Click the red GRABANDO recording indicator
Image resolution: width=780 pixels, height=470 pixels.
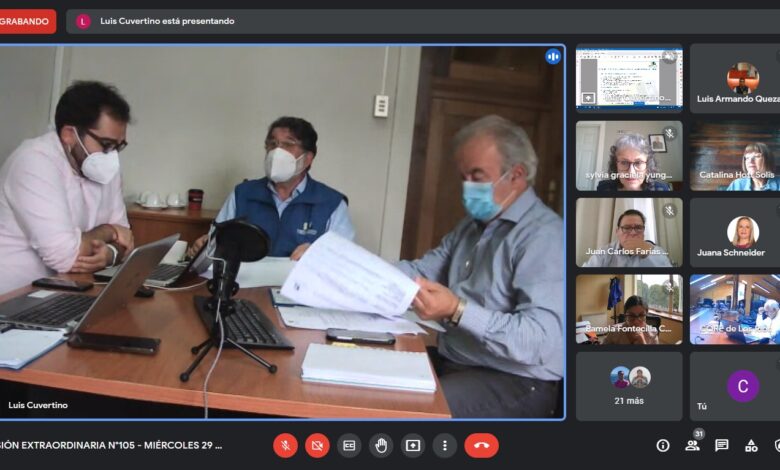click(26, 21)
